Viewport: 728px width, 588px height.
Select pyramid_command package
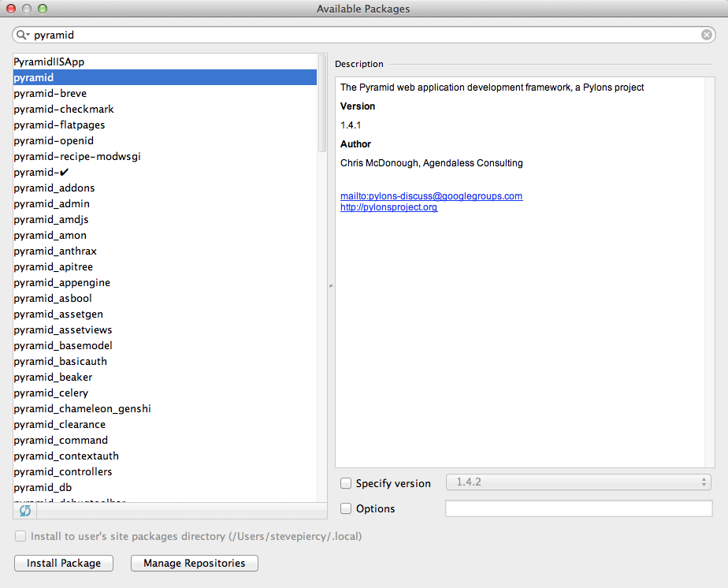click(x=165, y=441)
